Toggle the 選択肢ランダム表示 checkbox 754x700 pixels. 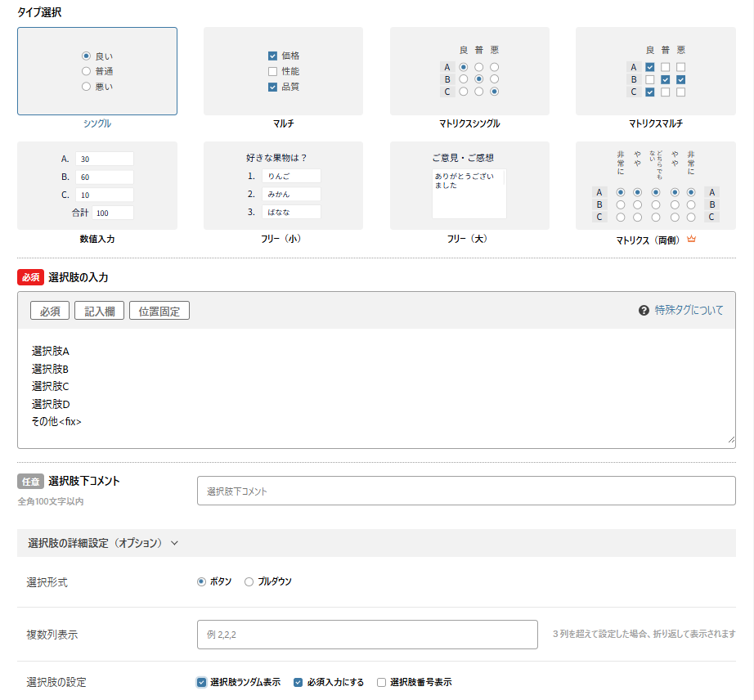202,682
